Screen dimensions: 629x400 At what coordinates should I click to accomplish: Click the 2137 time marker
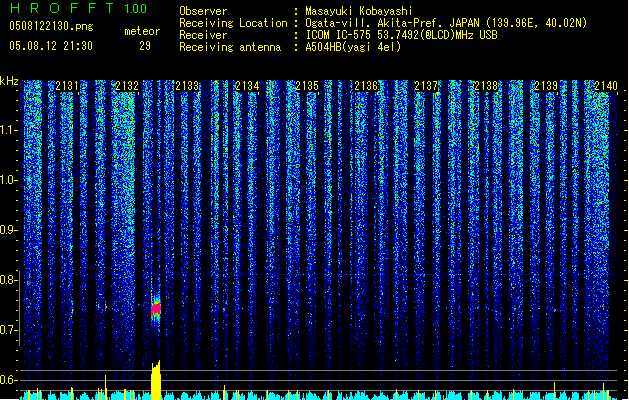(426, 86)
